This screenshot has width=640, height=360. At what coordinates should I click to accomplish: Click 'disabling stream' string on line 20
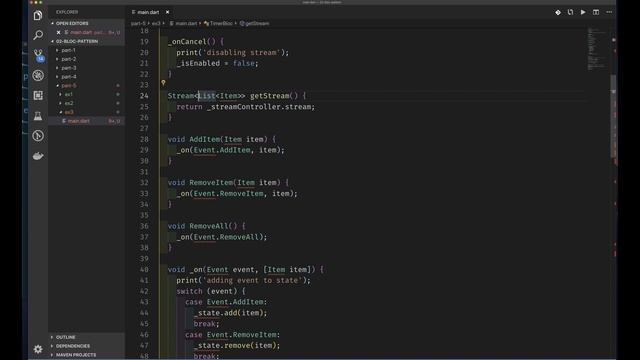(241, 53)
